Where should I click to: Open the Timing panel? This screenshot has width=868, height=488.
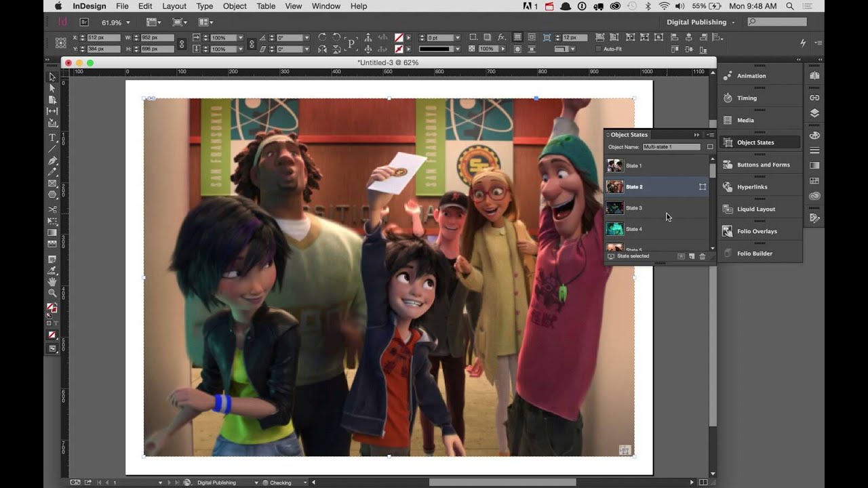[x=759, y=98]
